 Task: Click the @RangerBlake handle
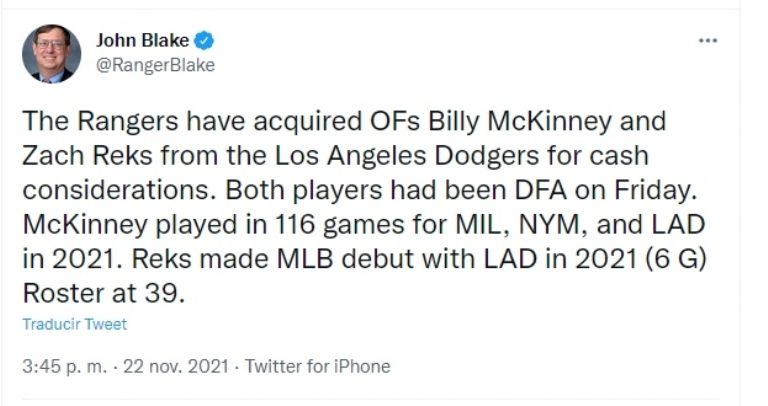(155, 65)
